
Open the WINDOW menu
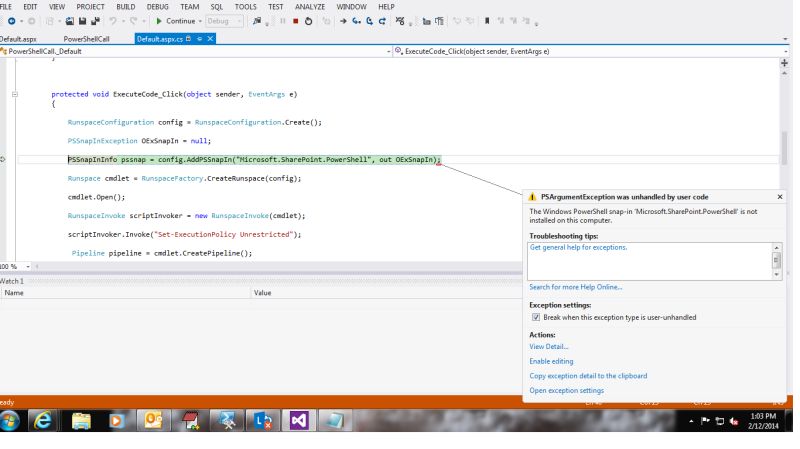(x=352, y=7)
